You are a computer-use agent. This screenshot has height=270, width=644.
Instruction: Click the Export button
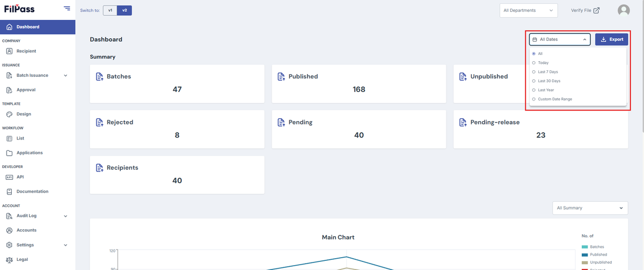[x=612, y=39]
